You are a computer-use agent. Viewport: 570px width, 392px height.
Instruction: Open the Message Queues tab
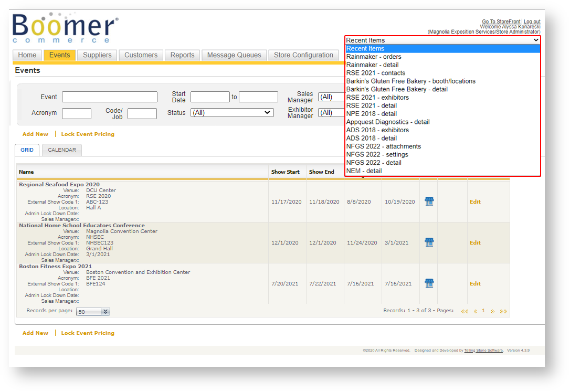coord(234,55)
